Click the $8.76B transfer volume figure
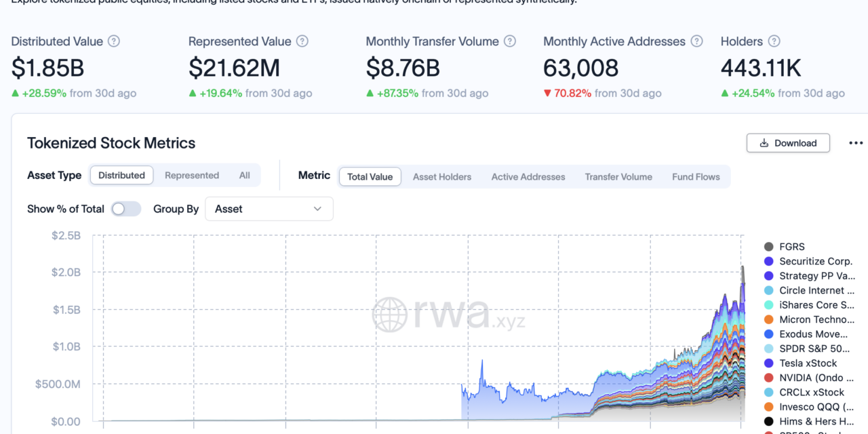The height and width of the screenshot is (434, 868). (x=403, y=68)
